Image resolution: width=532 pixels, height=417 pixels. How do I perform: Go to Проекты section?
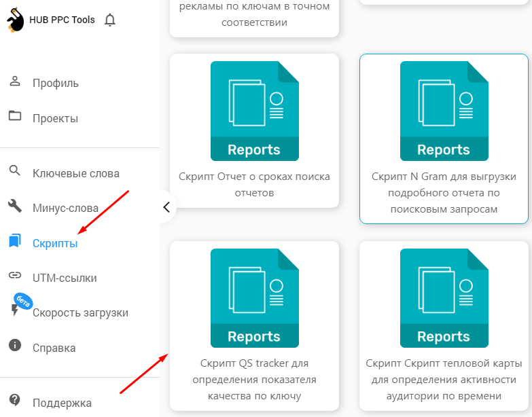click(x=55, y=118)
